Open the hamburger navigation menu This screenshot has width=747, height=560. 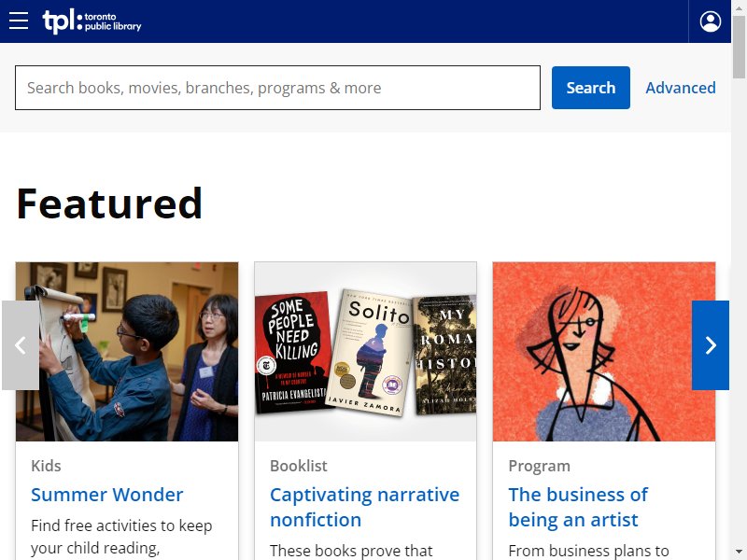[x=19, y=21]
